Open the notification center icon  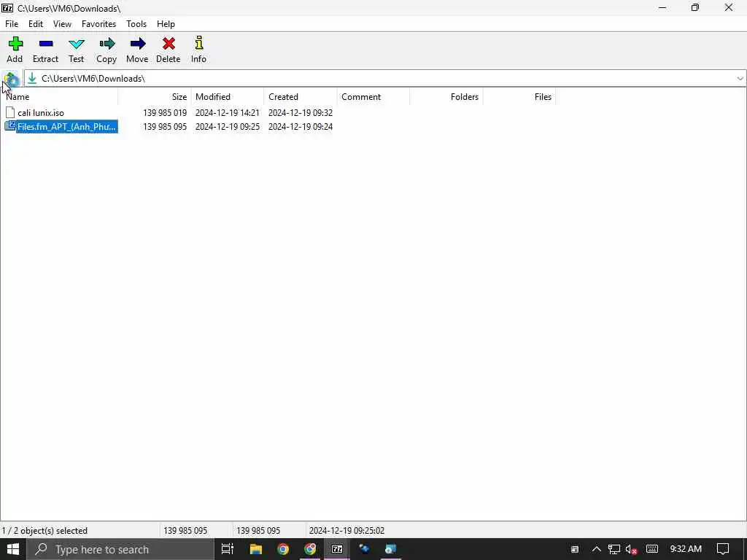click(723, 550)
